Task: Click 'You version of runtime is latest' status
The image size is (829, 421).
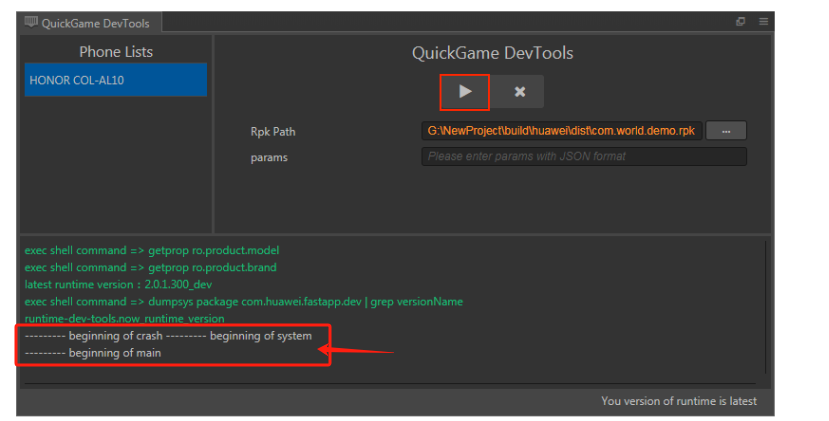Action: [x=679, y=401]
